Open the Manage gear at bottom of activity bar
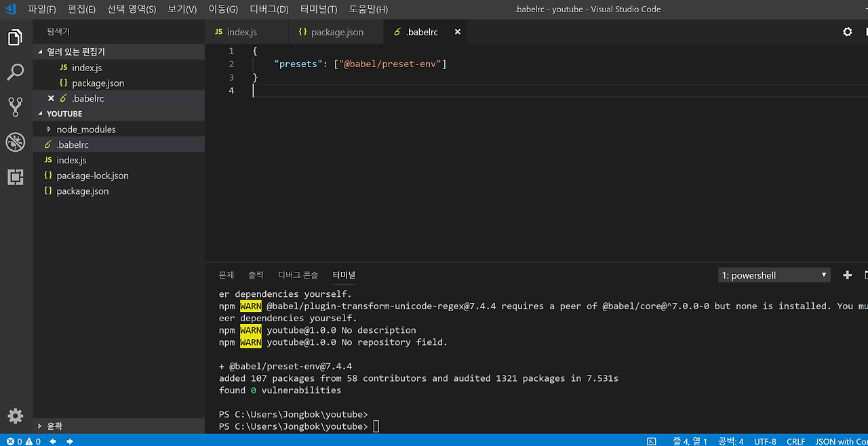 (x=16, y=415)
